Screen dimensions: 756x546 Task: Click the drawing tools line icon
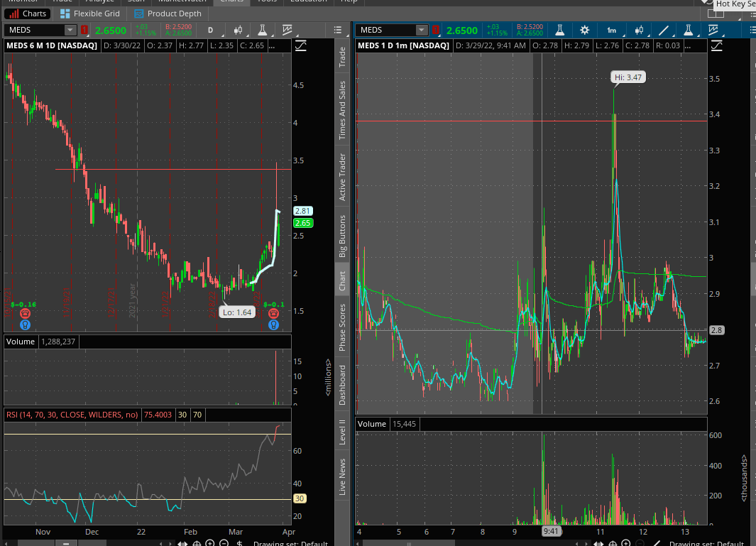[x=664, y=30]
